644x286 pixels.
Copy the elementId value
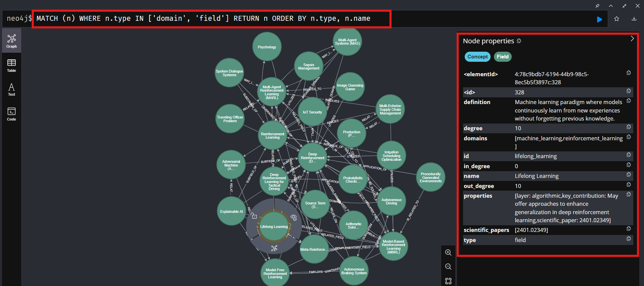tap(629, 73)
